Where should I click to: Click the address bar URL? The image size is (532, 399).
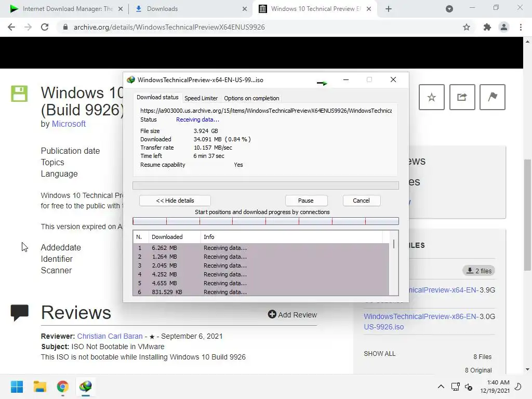(x=169, y=27)
